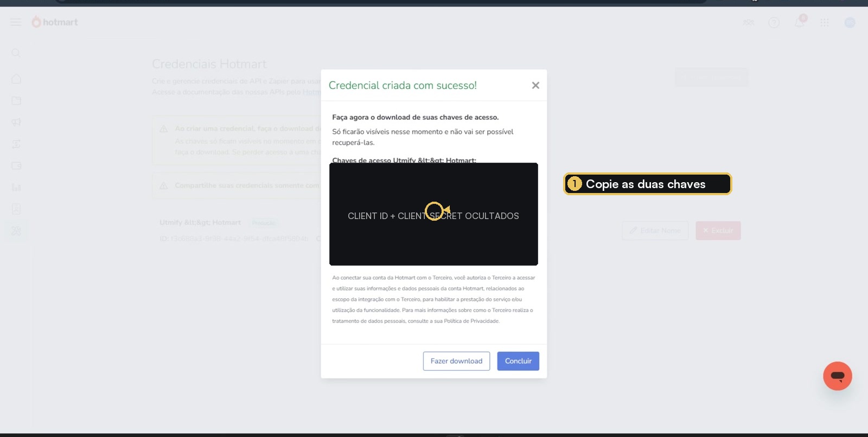Click the Concluir button
Image resolution: width=868 pixels, height=437 pixels.
coord(518,361)
